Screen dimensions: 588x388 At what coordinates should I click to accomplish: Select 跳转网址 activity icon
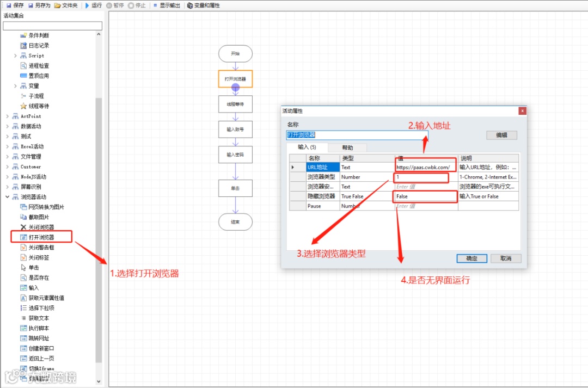(23, 338)
